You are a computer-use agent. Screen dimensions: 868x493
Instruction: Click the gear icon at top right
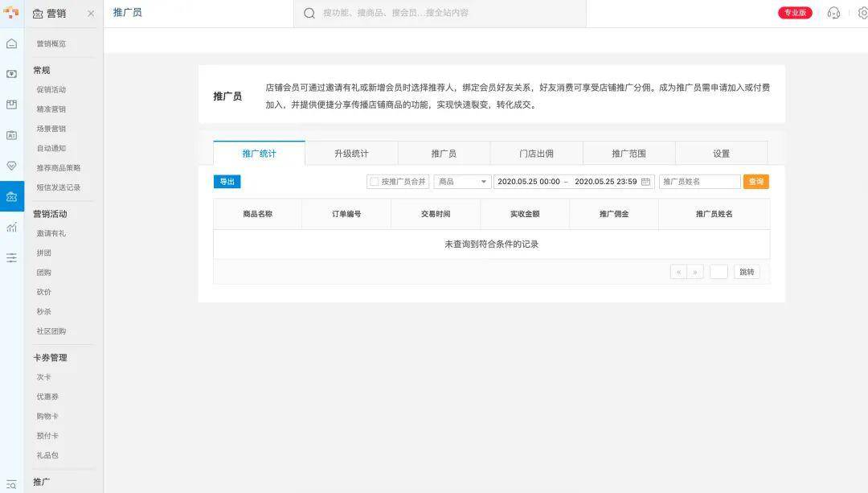click(862, 13)
